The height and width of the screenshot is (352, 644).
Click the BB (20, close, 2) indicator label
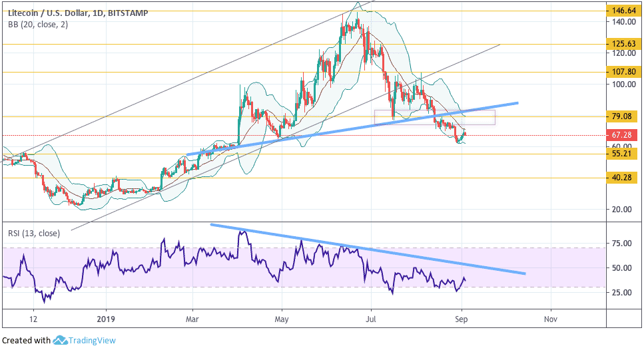pos(38,25)
